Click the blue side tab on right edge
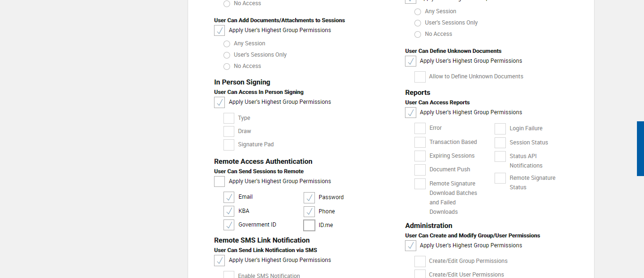644x278 pixels. click(x=640, y=149)
